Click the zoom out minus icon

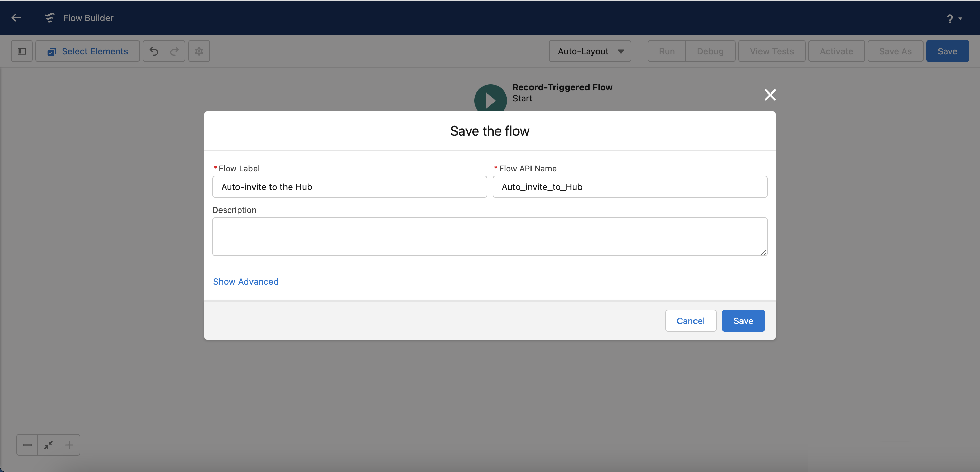coord(27,444)
